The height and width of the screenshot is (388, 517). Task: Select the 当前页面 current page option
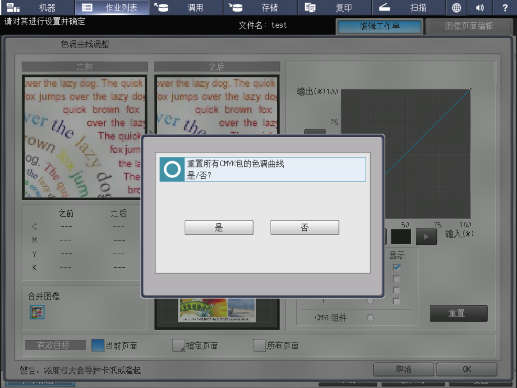click(x=98, y=345)
